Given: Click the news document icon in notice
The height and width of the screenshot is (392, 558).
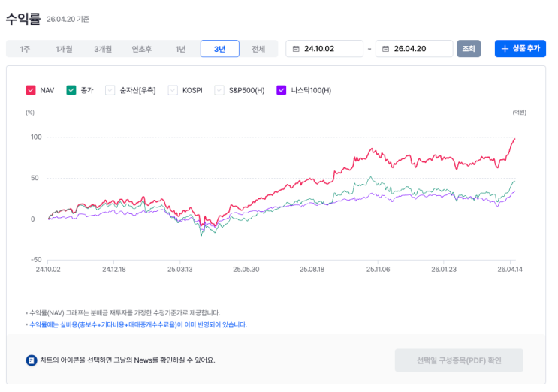Looking at the screenshot, I should 32,360.
